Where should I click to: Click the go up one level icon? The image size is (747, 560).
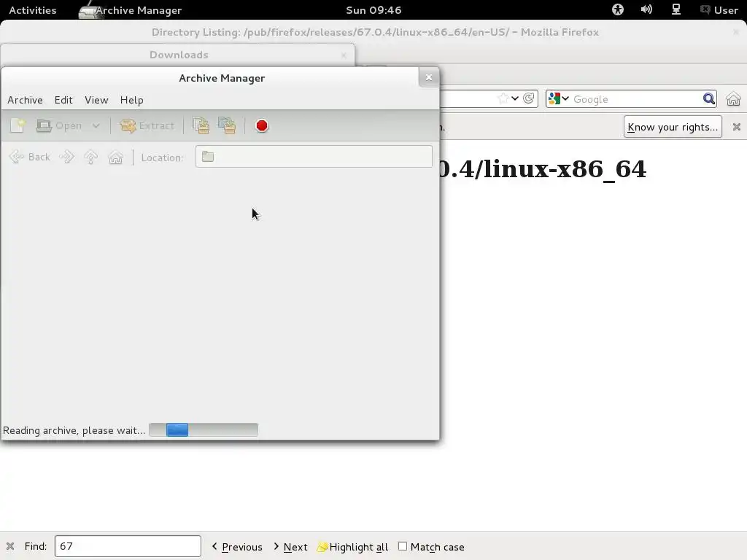point(91,157)
